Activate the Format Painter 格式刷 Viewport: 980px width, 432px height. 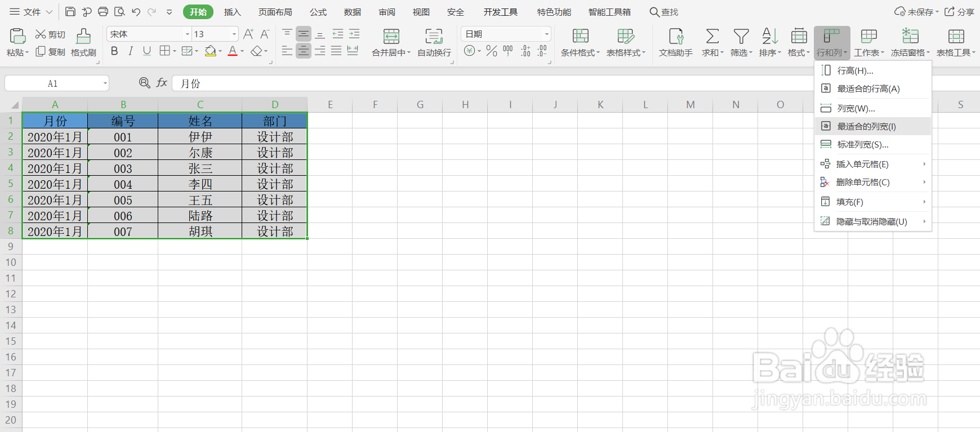point(83,43)
